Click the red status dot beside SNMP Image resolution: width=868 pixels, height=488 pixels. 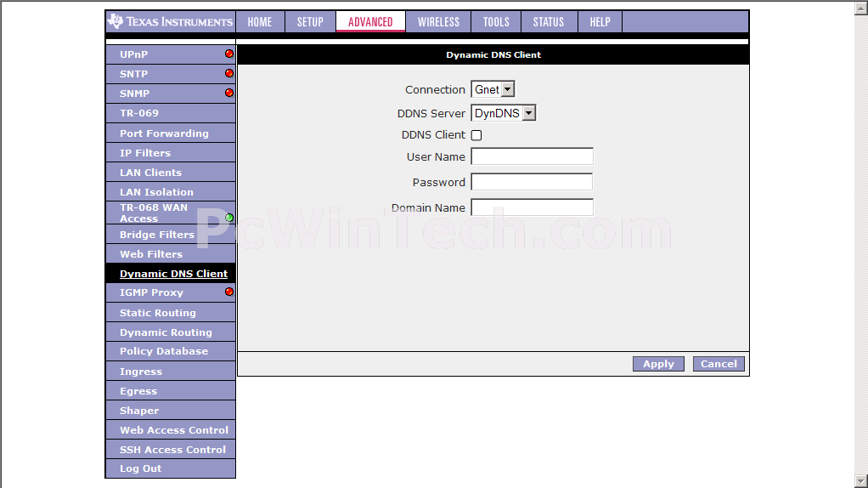coord(229,93)
